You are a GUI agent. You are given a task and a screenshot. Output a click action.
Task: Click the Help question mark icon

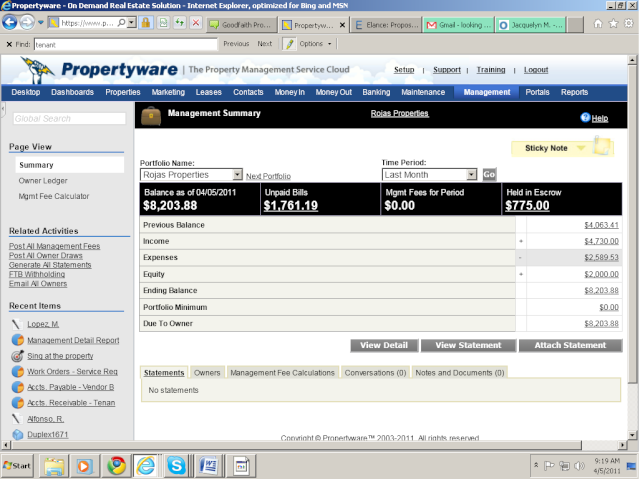tap(585, 118)
